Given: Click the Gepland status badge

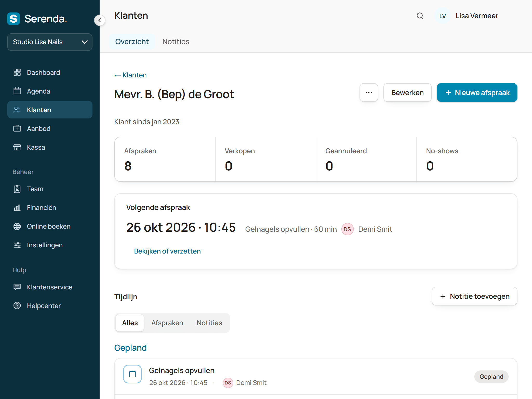Looking at the screenshot, I should (x=491, y=377).
